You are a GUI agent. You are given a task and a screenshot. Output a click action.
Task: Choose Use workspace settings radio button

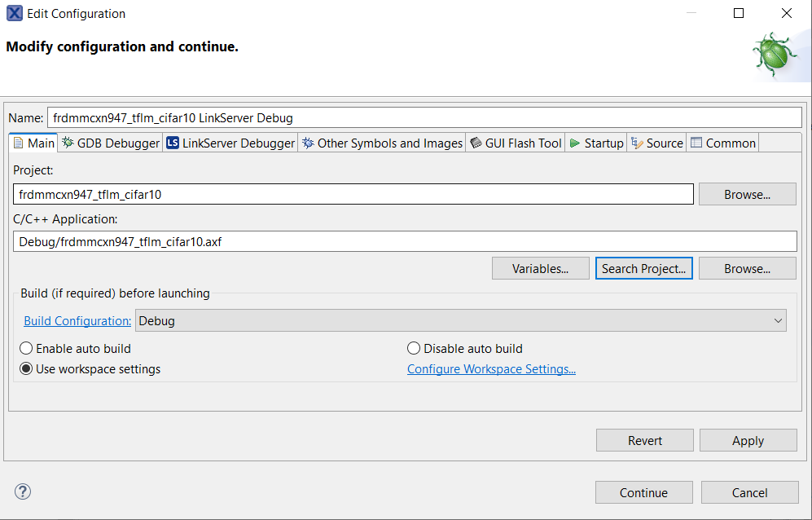click(26, 369)
